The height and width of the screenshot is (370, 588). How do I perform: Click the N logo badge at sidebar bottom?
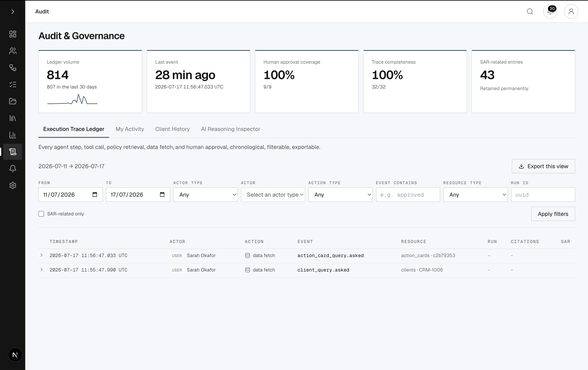pos(15,355)
